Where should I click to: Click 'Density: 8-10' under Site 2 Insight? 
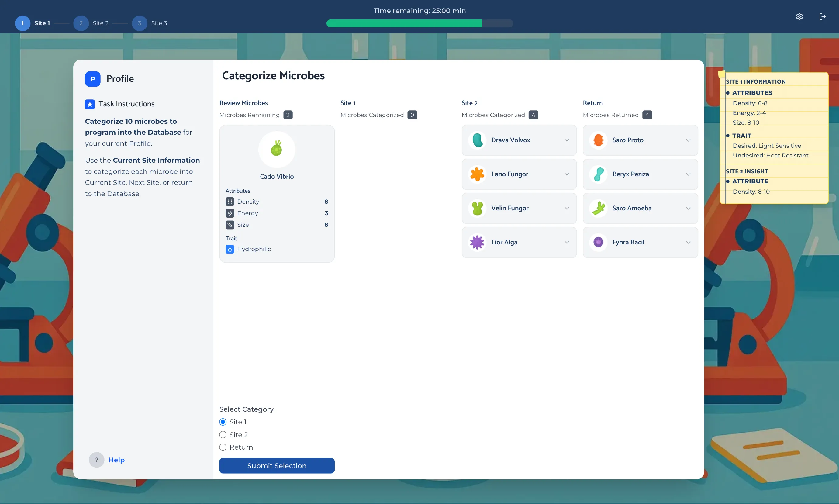pyautogui.click(x=751, y=192)
